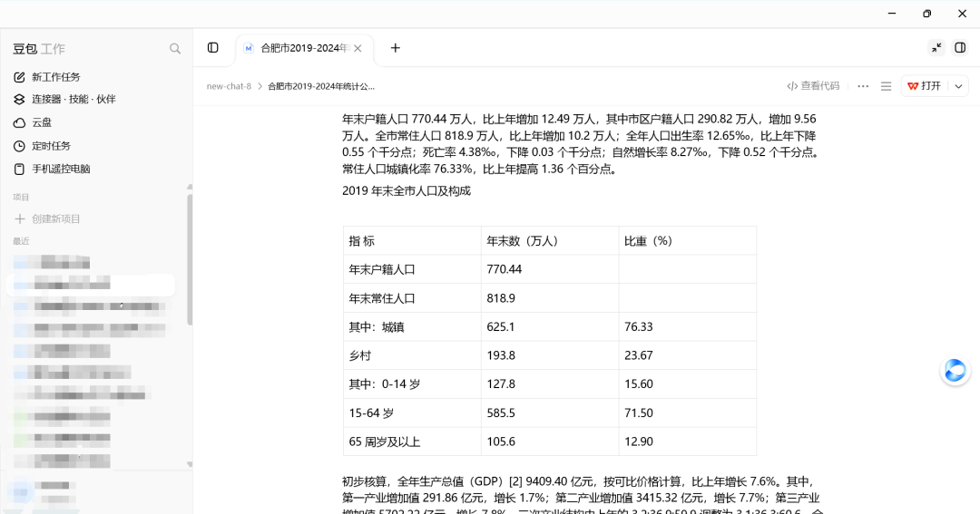Click the value 818.9 in the table
This screenshot has height=514, width=980.
501,298
